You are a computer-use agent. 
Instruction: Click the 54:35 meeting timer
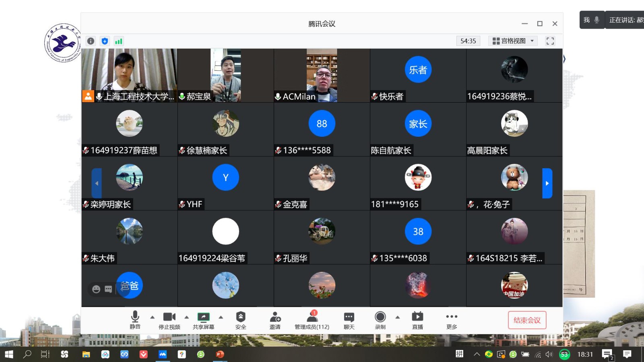468,41
